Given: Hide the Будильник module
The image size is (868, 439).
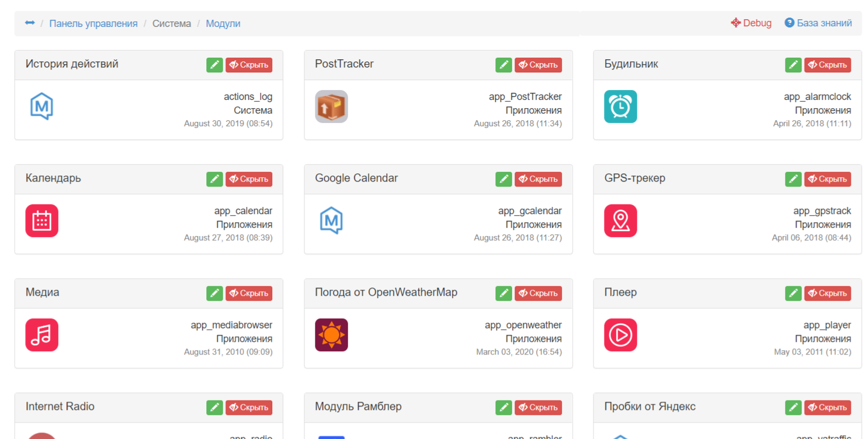Looking at the screenshot, I should [x=827, y=65].
